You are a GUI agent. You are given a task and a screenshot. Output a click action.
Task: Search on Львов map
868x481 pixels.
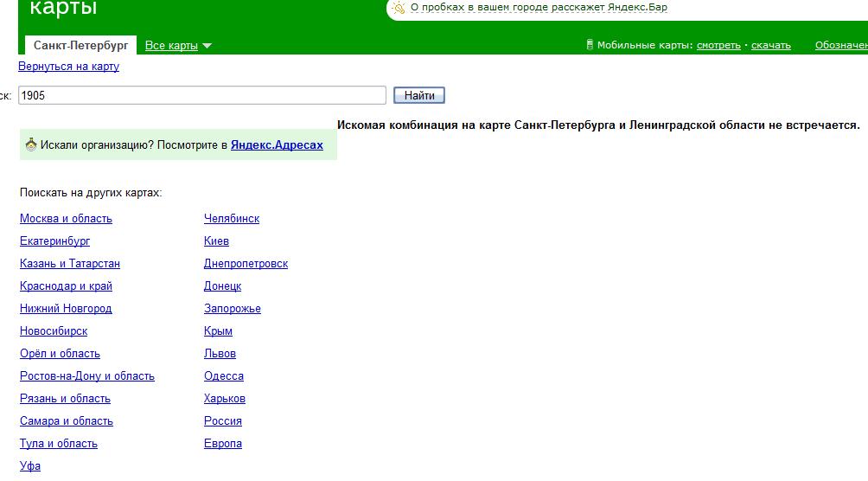click(220, 354)
